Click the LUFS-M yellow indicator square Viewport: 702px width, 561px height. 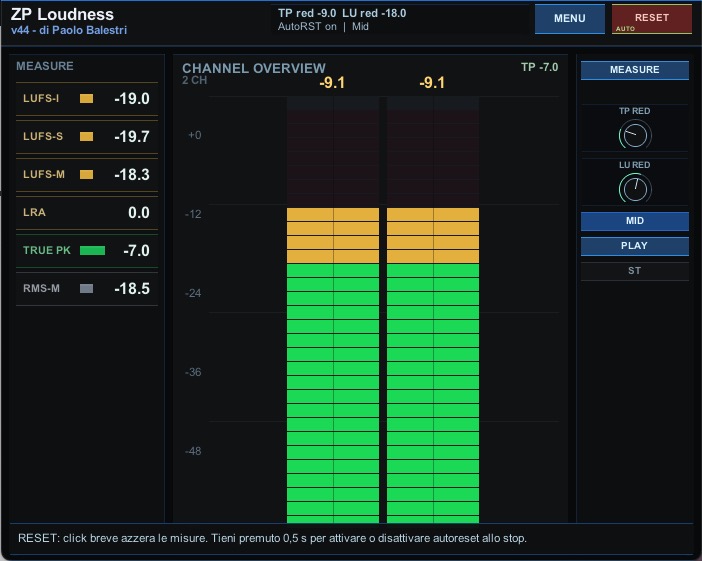(x=86, y=175)
